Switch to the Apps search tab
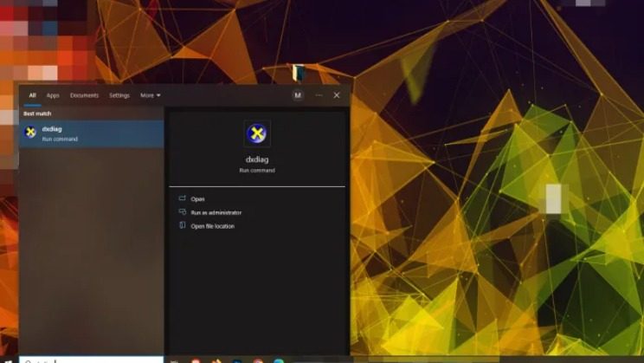Viewport: 644px width, 363px height. click(x=53, y=95)
